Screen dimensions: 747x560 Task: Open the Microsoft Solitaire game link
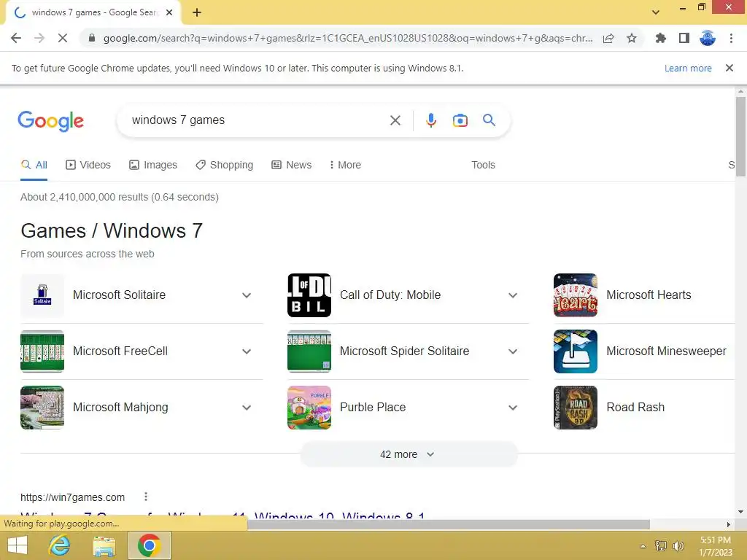pyautogui.click(x=119, y=295)
